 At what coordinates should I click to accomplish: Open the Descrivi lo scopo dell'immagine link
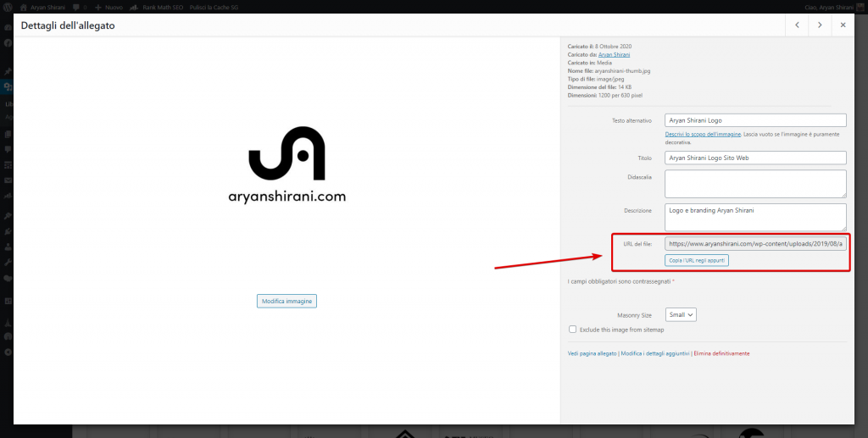coord(704,135)
